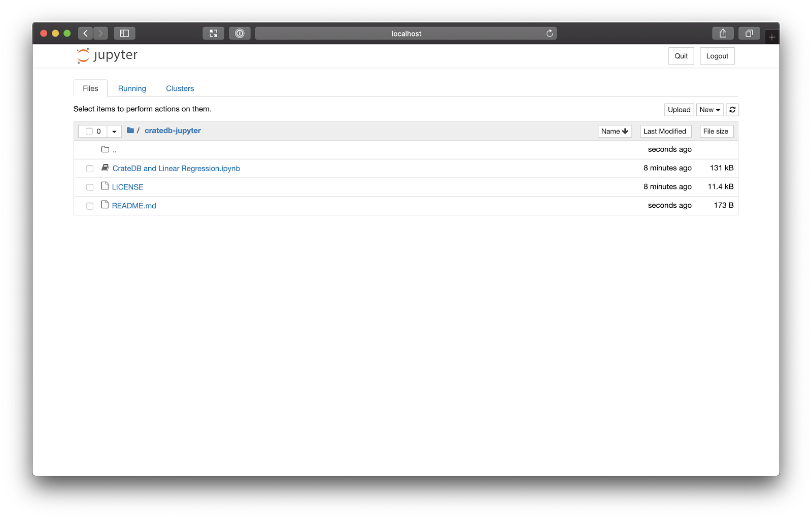This screenshot has width=812, height=519.
Task: Switch to the Running tab
Action: tap(132, 88)
